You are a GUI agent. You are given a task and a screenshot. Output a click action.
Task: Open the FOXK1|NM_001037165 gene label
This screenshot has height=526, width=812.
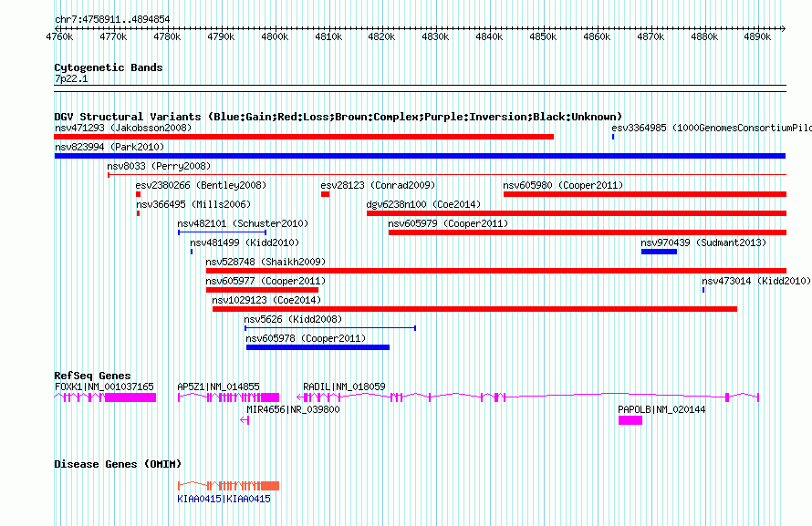point(104,387)
